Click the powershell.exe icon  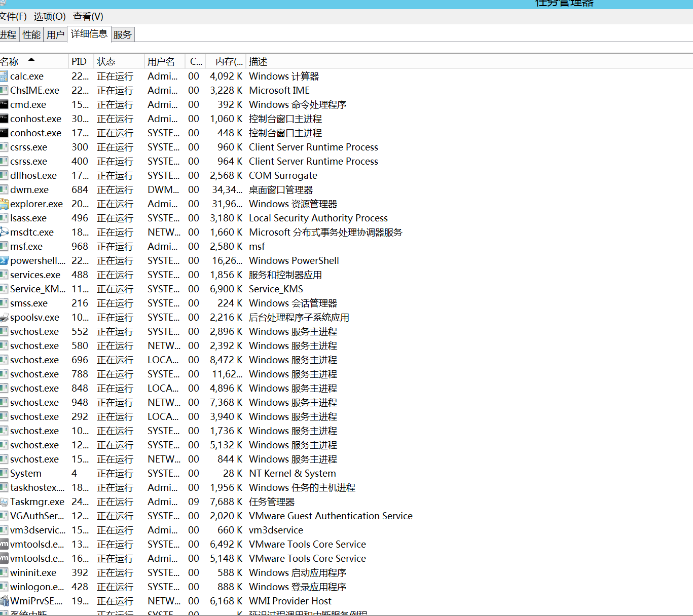coord(4,261)
